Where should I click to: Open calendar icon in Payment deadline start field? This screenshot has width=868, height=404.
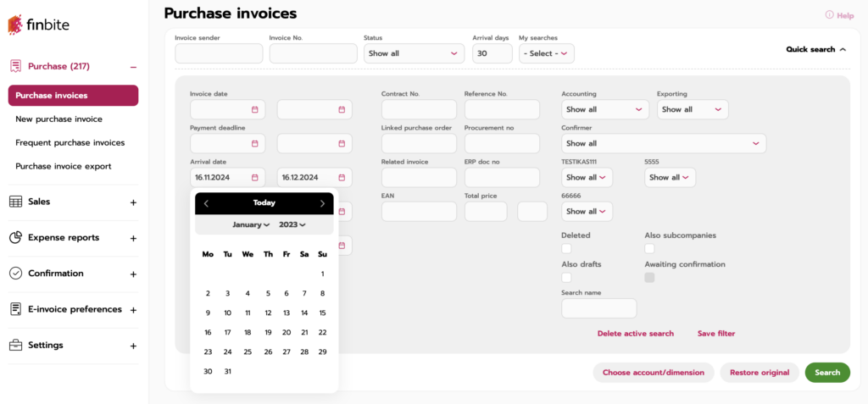pyautogui.click(x=254, y=143)
